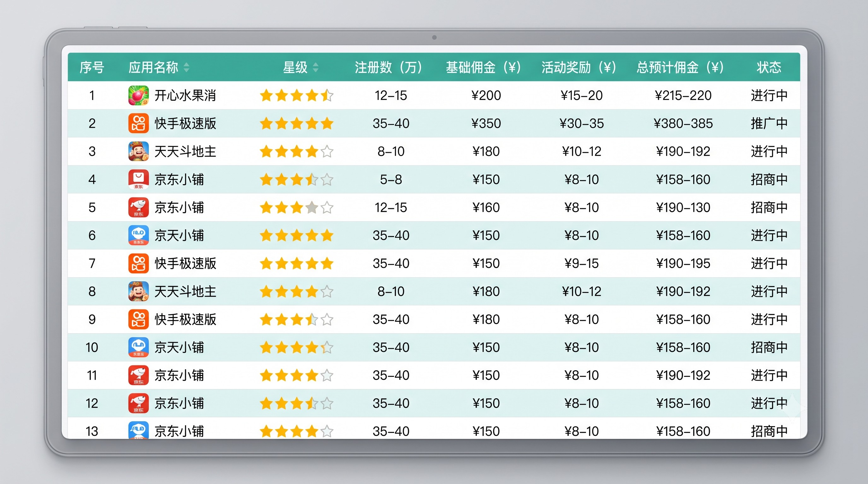Click the four-star rating in row 3

[296, 151]
